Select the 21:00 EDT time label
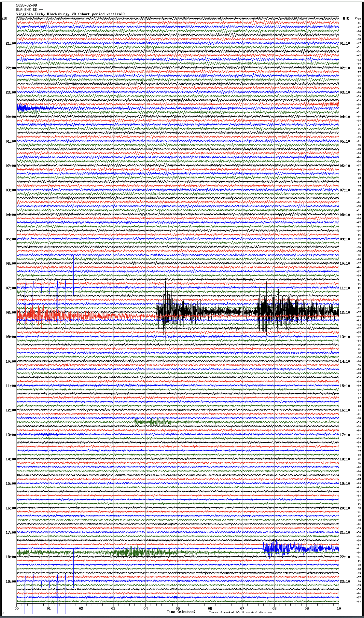This screenshot has height=618, width=364. 10,43
